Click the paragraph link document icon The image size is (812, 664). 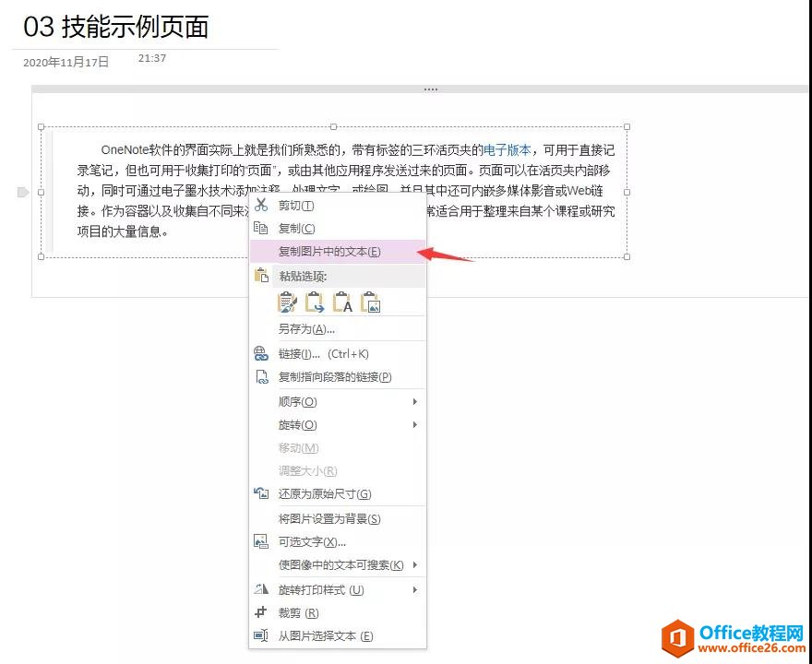tap(262, 377)
